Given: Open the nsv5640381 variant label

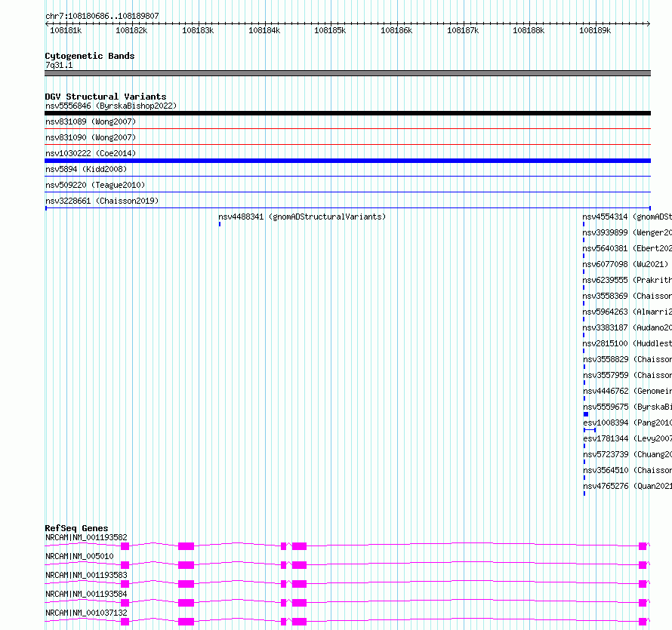Looking at the screenshot, I should click(x=627, y=248).
